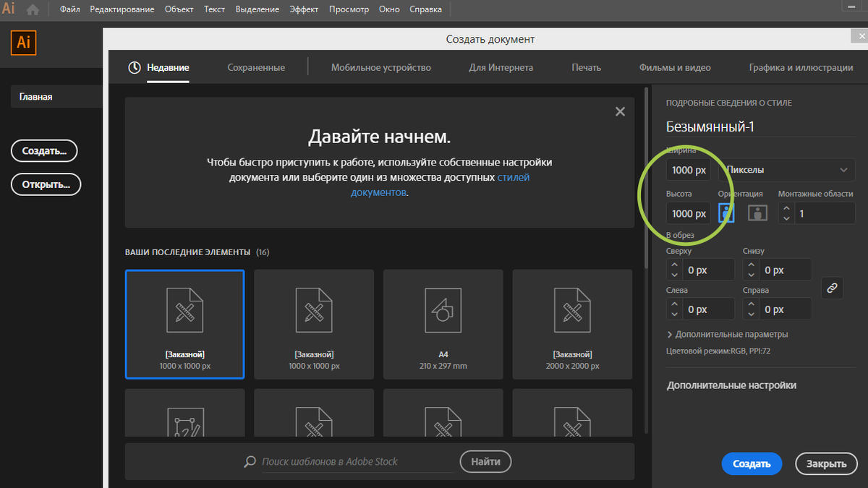The image size is (868, 488).
Task: Click the Ai app icon in the sidebar
Action: coord(22,43)
